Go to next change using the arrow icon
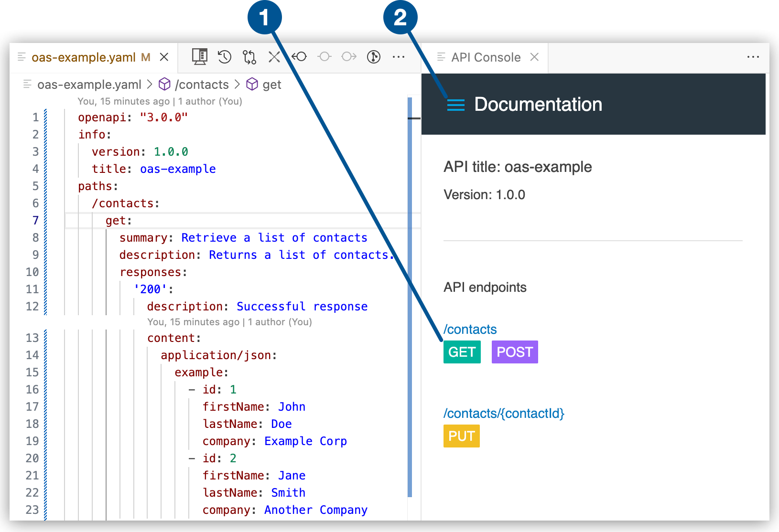The image size is (779, 532). click(x=348, y=57)
